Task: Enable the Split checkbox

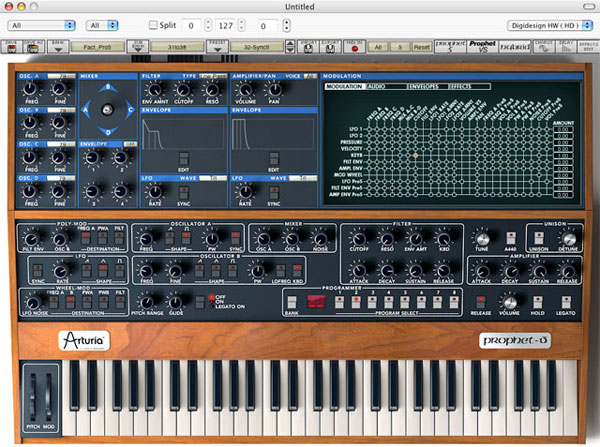Action: 153,25
